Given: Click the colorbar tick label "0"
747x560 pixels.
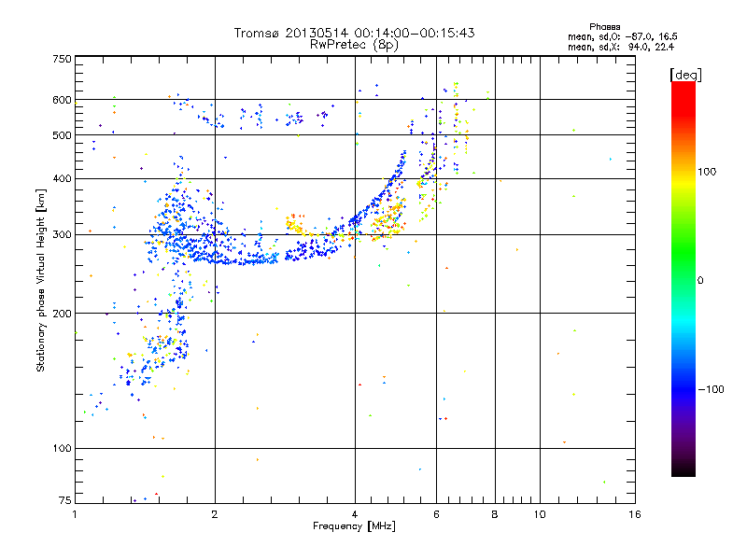Looking at the screenshot, I should click(x=700, y=281).
